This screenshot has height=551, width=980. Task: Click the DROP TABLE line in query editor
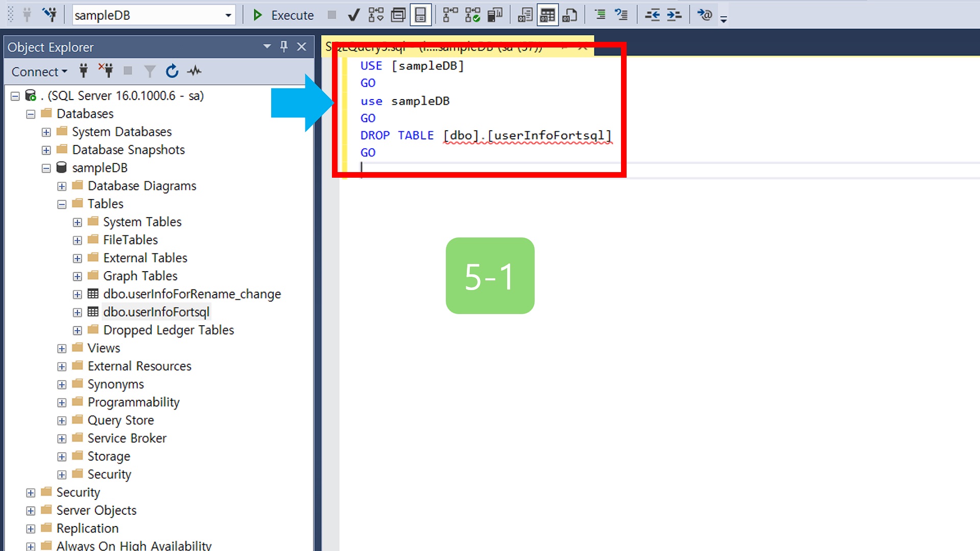(486, 135)
